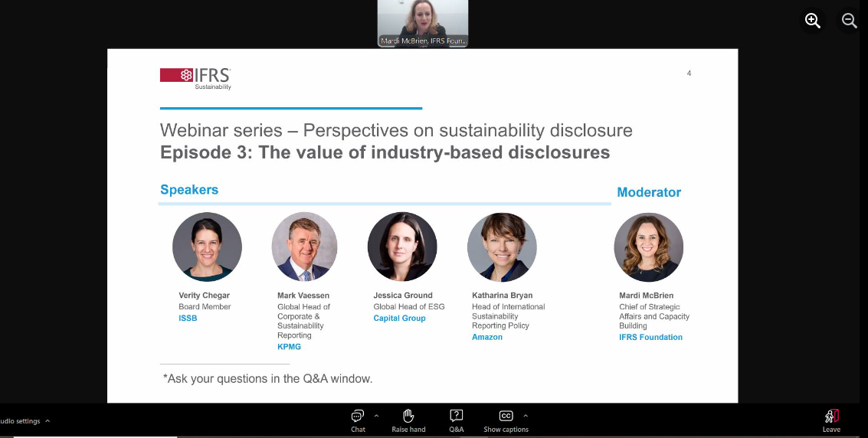
Task: Click Jessica Ground's speaker photo
Action: coord(402,247)
